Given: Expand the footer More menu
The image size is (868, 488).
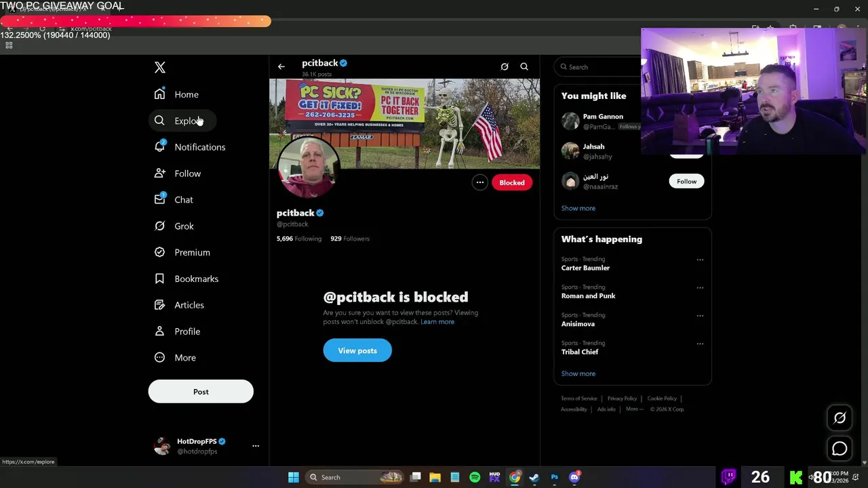Looking at the screenshot, I should click(x=634, y=409).
